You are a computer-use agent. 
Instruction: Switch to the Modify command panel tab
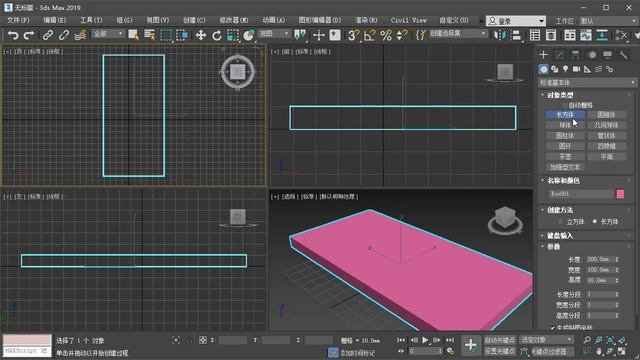point(559,55)
